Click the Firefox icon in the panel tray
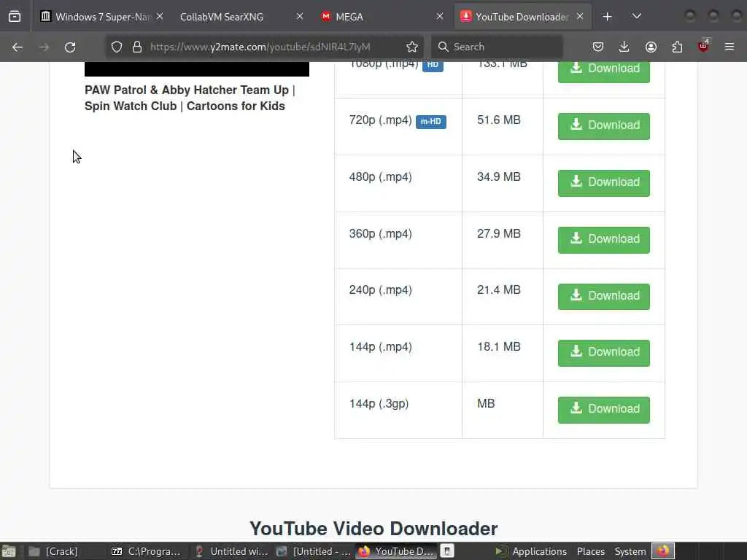 (x=663, y=551)
